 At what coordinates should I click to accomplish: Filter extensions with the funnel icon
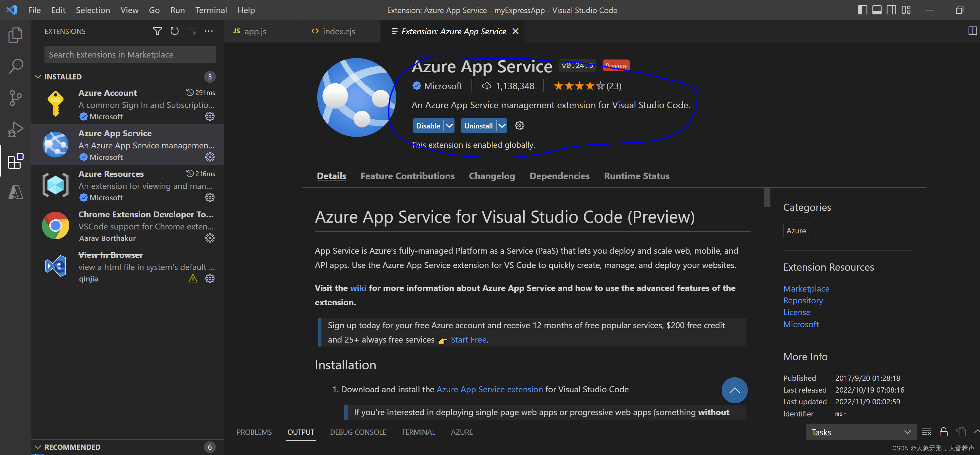pos(158,31)
